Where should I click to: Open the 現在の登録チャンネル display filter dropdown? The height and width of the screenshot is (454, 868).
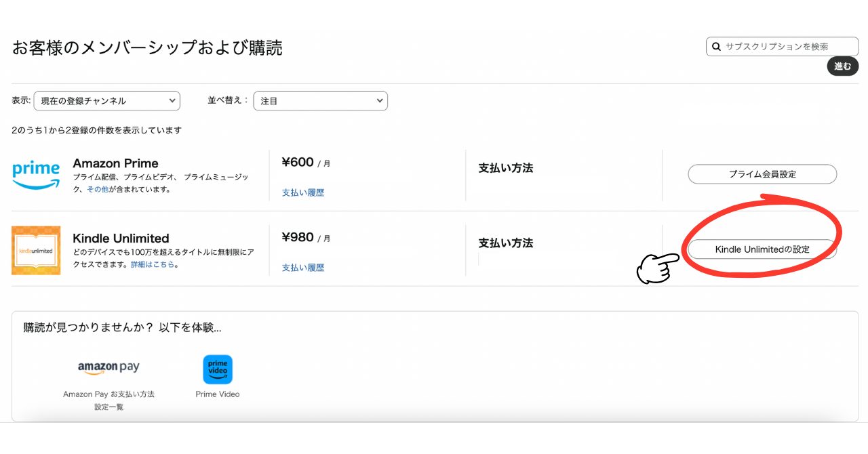tap(106, 100)
